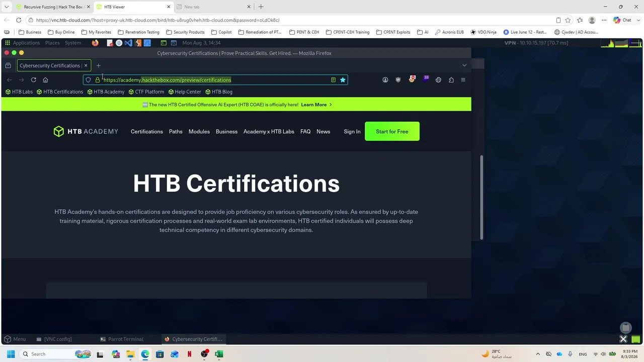Open Business in HTB Academy navigation
The width and height of the screenshot is (644, 362).
pyautogui.click(x=226, y=132)
